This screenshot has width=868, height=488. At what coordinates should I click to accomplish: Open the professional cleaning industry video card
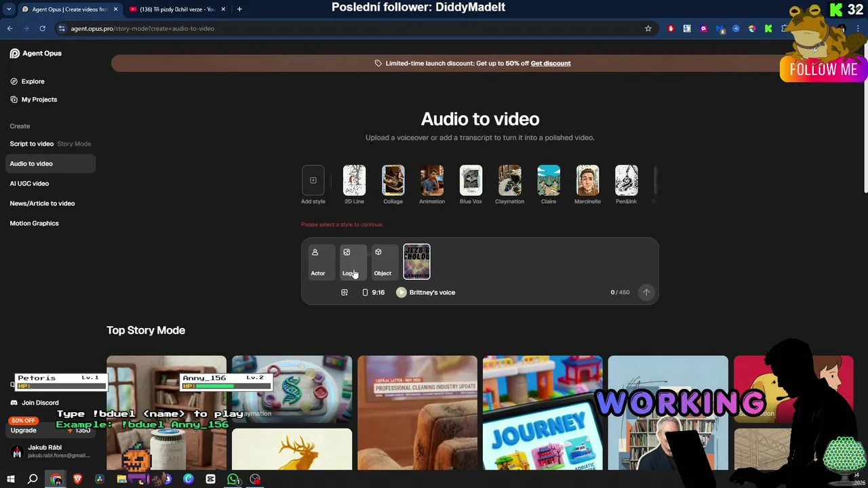[417, 413]
